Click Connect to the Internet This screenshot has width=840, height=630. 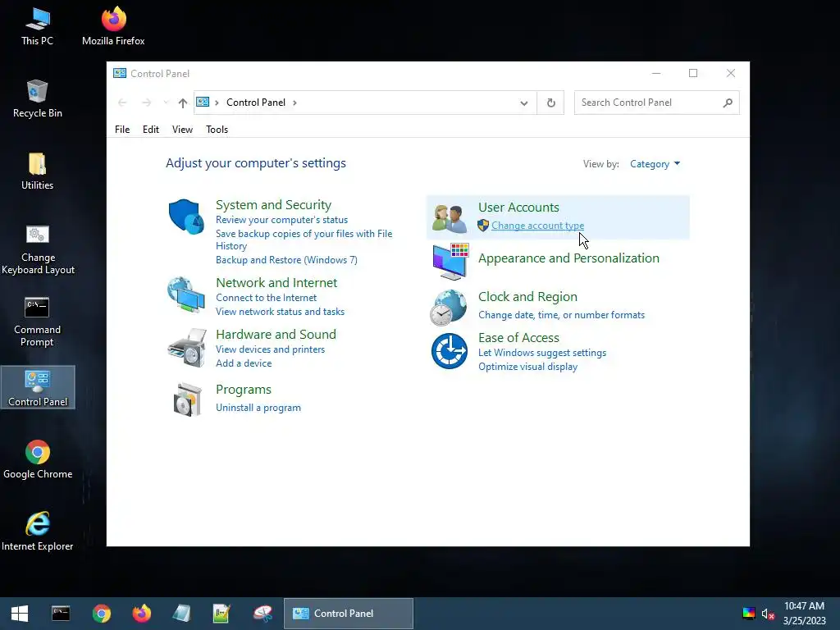[x=267, y=298]
